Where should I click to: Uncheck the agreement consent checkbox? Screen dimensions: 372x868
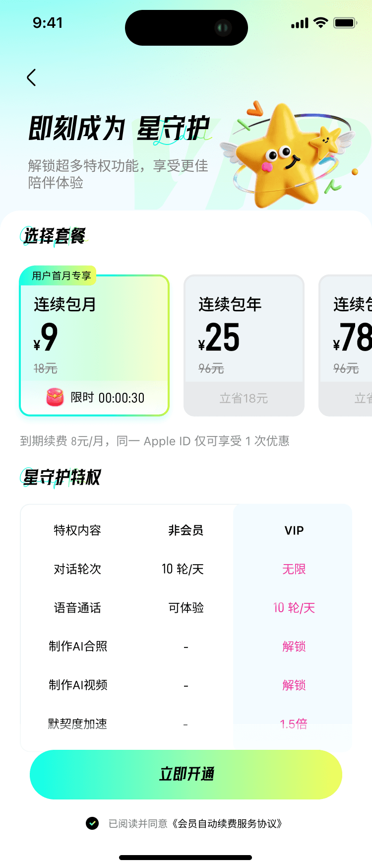pyautogui.click(x=92, y=823)
